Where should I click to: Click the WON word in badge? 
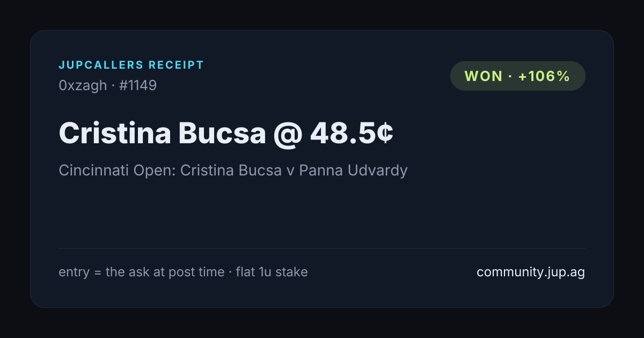tap(484, 76)
